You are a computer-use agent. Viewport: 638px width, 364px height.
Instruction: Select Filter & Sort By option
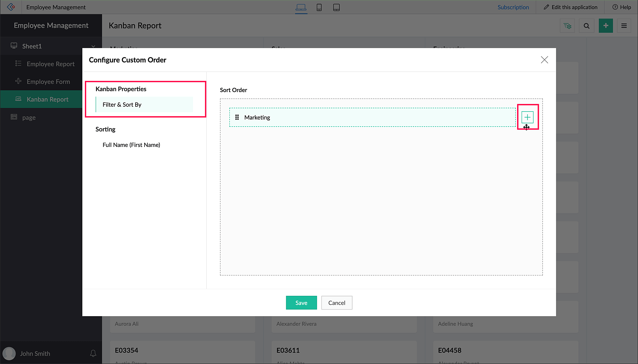pyautogui.click(x=122, y=105)
